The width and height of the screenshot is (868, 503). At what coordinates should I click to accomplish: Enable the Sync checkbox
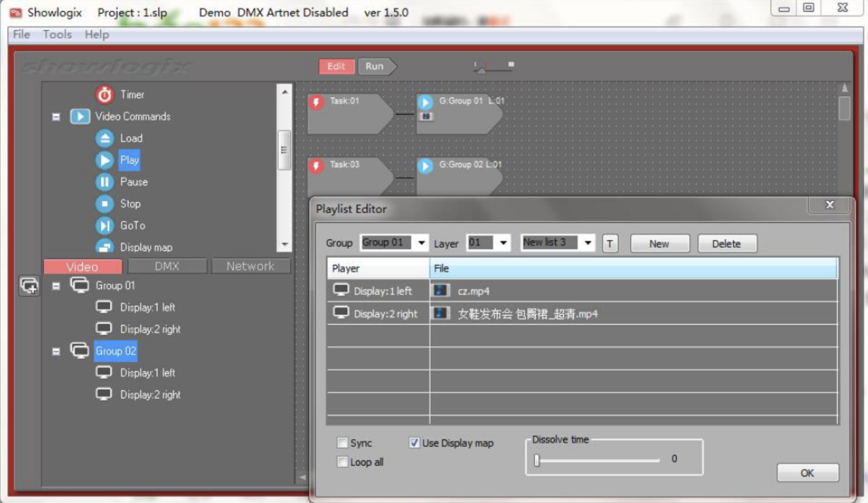[342, 443]
